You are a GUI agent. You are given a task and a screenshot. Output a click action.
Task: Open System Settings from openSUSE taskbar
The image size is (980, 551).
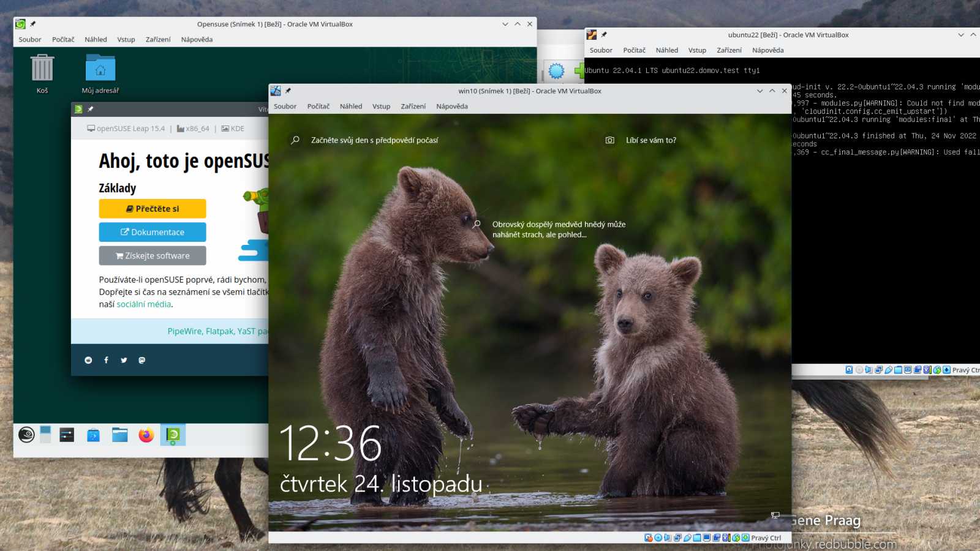[x=67, y=435]
